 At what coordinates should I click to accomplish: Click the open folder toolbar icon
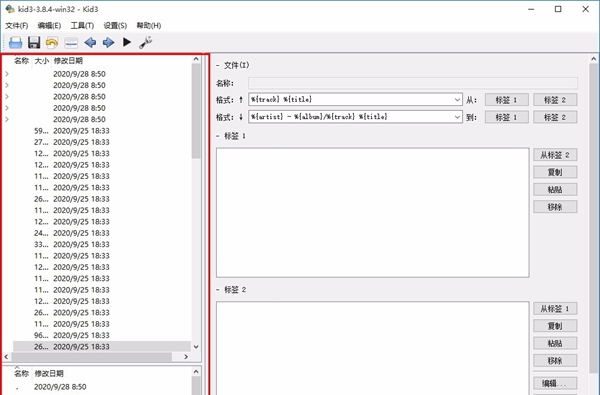coord(15,42)
